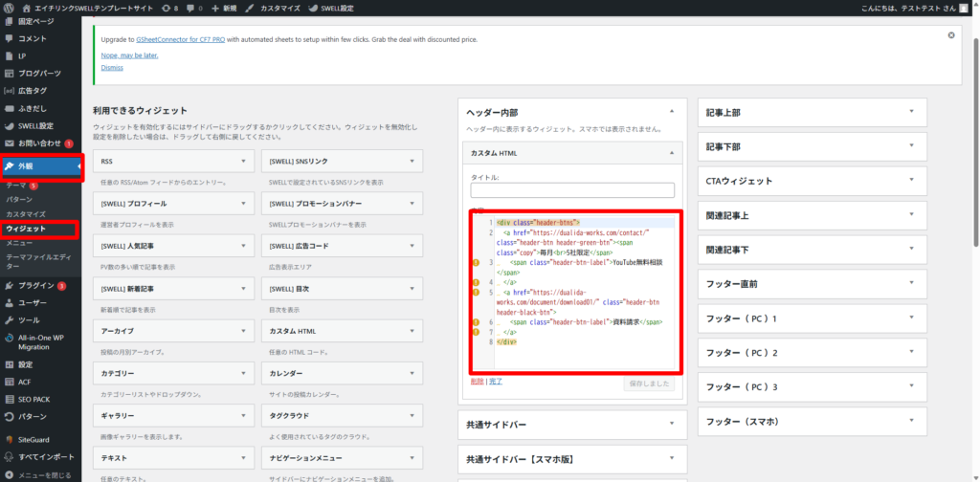The width and height of the screenshot is (980, 482).
Task: Expand the 記事上部 widget area
Action: [912, 112]
